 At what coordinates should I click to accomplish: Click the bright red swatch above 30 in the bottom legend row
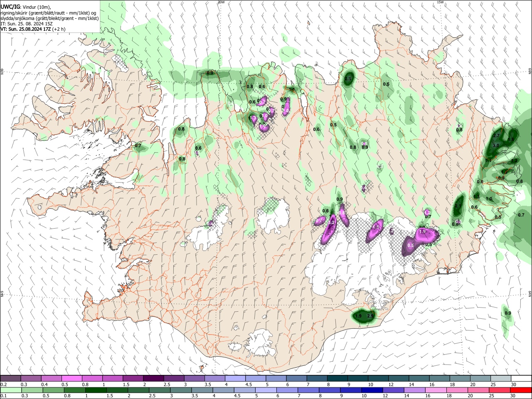(521, 390)
